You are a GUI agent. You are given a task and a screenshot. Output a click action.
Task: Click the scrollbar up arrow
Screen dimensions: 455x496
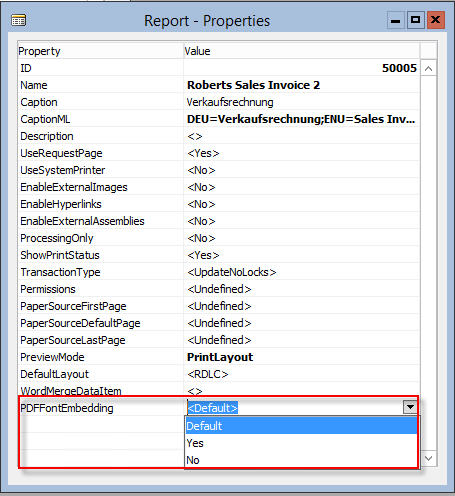[429, 68]
